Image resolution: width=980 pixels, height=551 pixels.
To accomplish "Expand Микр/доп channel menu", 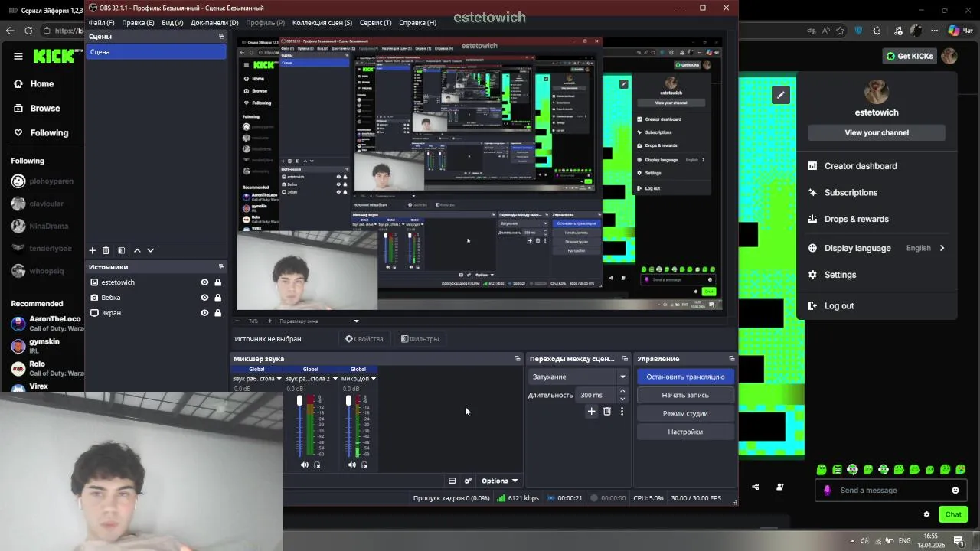I will [374, 379].
